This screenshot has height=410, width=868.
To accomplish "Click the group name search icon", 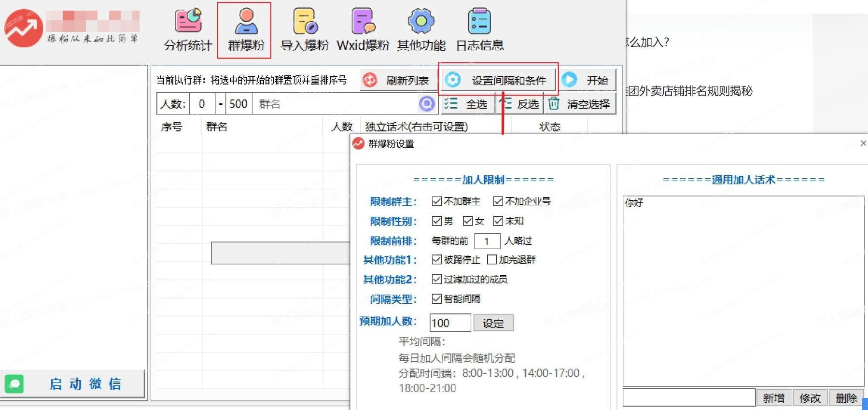I will click(427, 103).
